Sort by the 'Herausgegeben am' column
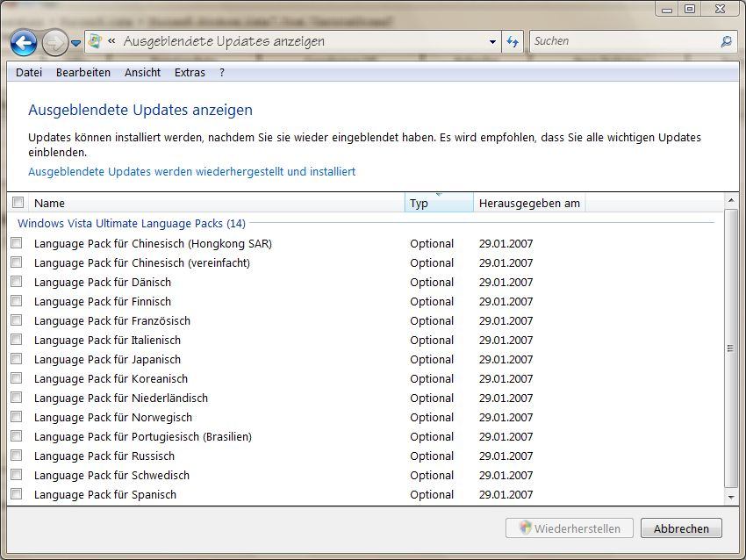The image size is (746, 560). [x=529, y=203]
